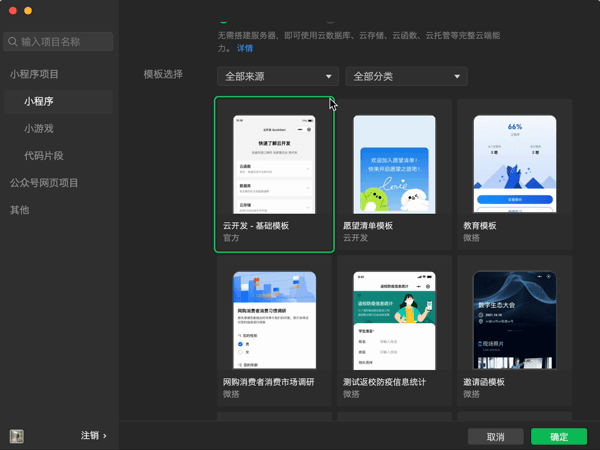Image resolution: width=600 pixels, height=450 pixels.
Task: Select 公众号网页项目 in the sidebar
Action: click(x=44, y=183)
